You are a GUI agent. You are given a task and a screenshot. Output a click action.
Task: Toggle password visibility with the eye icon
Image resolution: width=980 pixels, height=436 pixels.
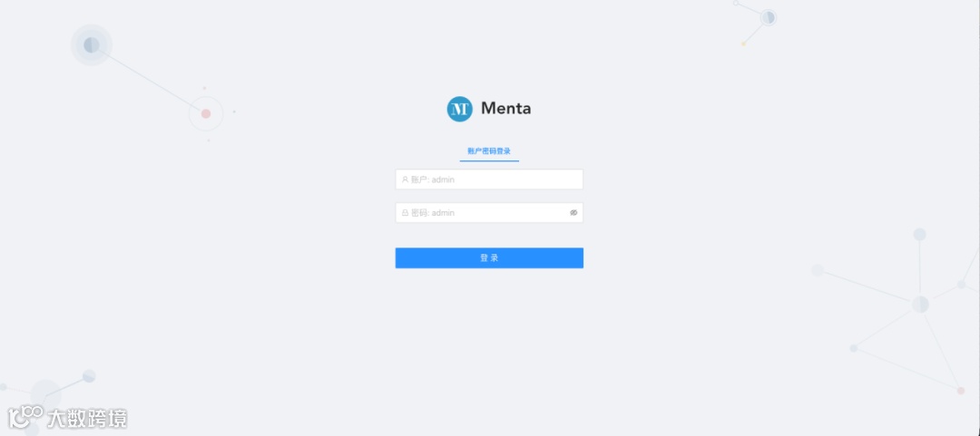(x=573, y=212)
